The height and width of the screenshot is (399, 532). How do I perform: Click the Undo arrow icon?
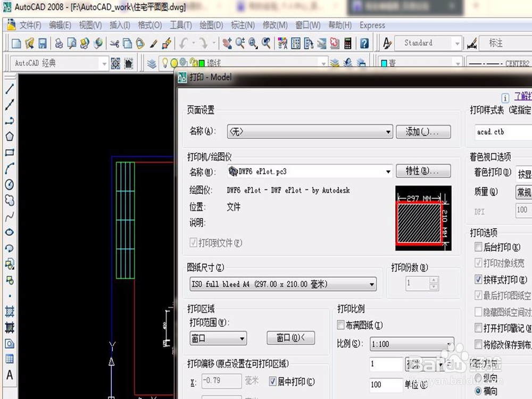184,43
